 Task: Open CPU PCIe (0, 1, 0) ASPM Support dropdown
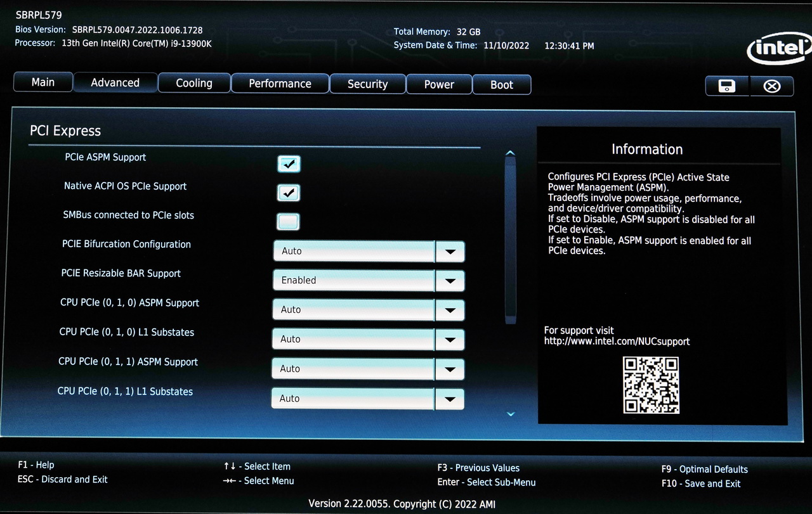point(369,310)
